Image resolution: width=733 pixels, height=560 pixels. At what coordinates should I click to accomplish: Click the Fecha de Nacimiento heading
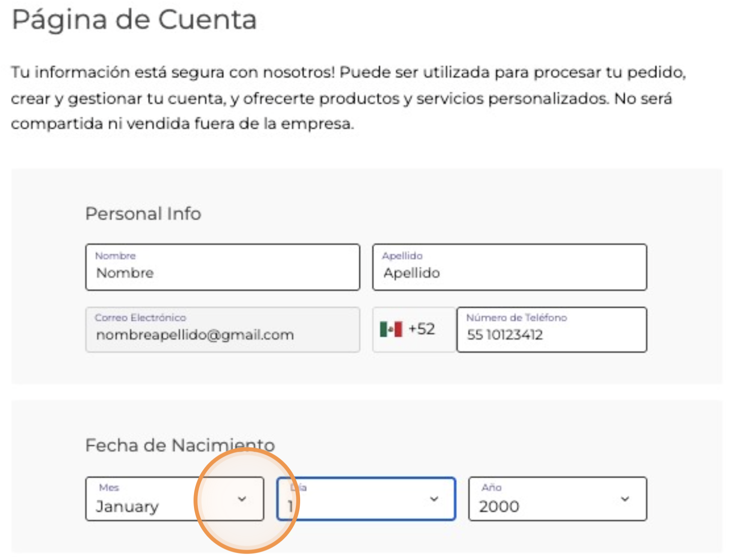[x=180, y=445]
